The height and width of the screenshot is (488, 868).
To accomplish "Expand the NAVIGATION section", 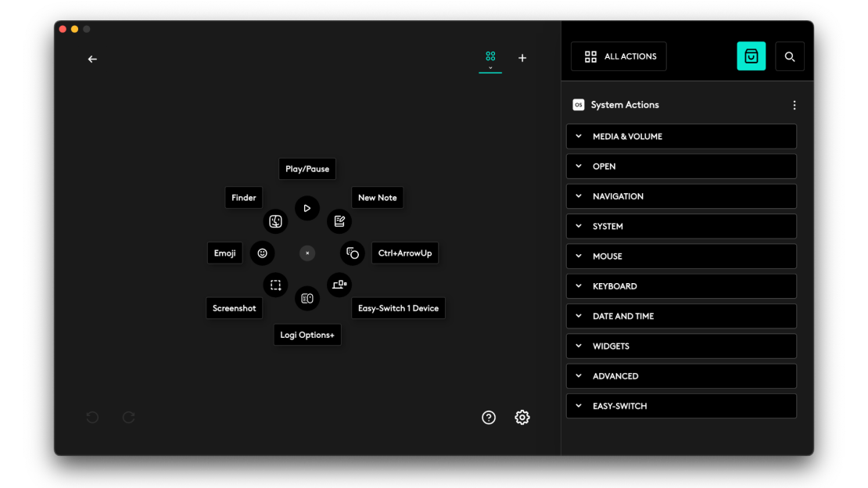I will tap(680, 196).
